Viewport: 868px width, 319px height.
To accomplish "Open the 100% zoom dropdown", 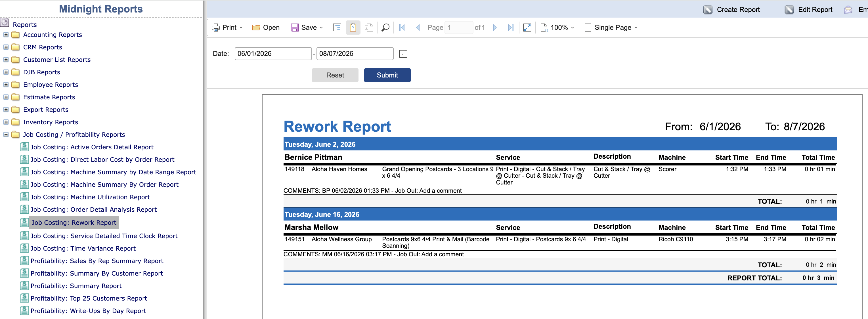I will click(x=573, y=28).
